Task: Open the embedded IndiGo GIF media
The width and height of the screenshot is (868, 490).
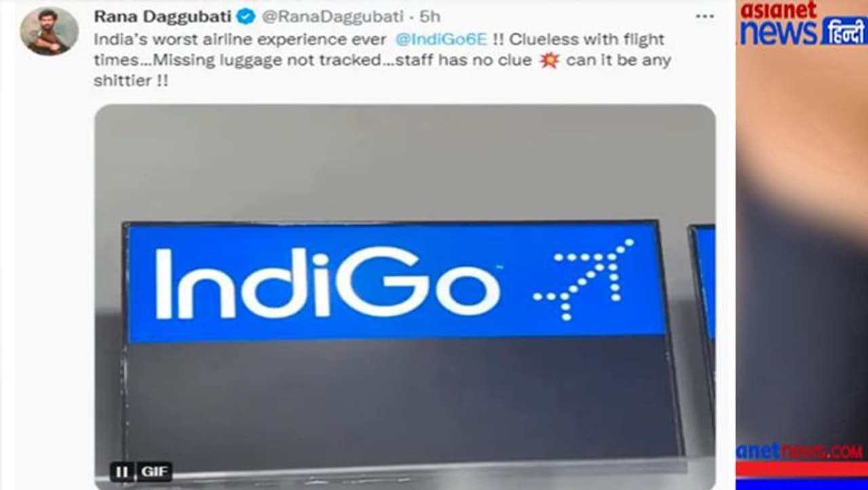Action: coord(405,296)
